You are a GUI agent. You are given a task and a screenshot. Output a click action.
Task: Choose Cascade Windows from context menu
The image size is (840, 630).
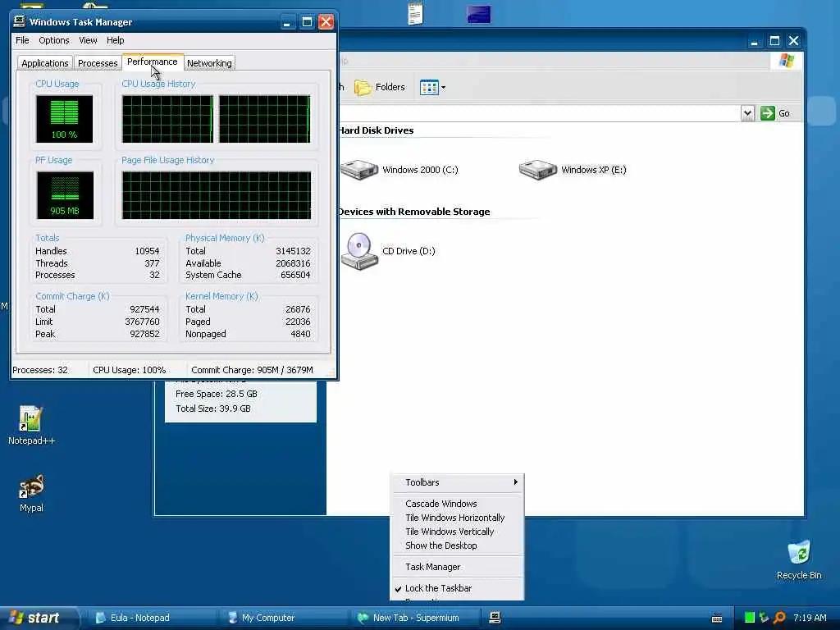[457, 504]
